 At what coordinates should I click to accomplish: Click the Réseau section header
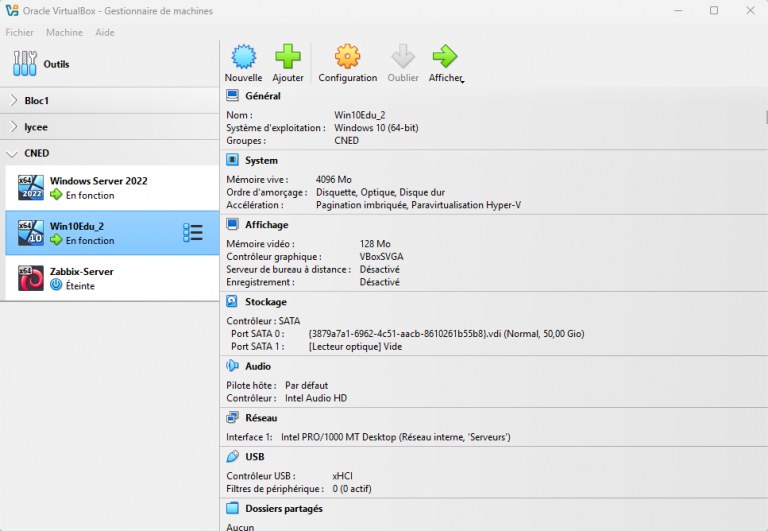(261, 418)
